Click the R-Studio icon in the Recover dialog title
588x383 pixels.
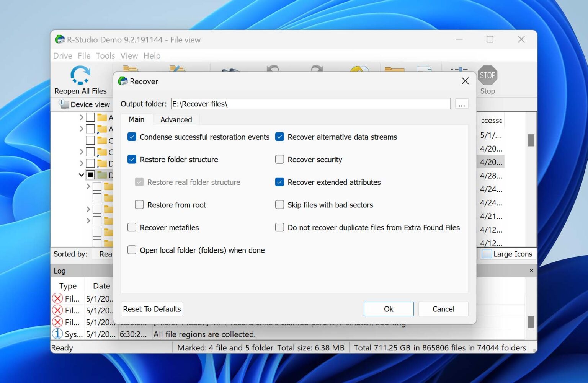click(x=122, y=81)
